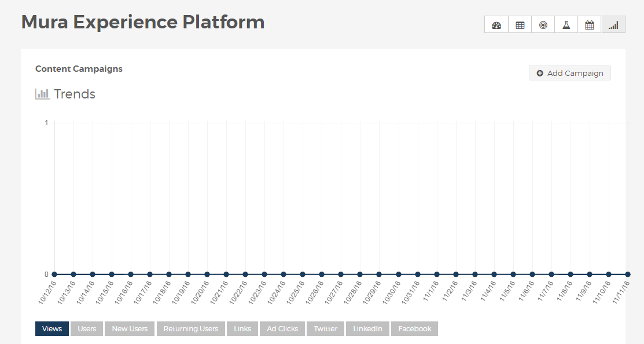Screen dimensions: 644x344
Task: Open the Returning Users tab
Action: [190, 329]
